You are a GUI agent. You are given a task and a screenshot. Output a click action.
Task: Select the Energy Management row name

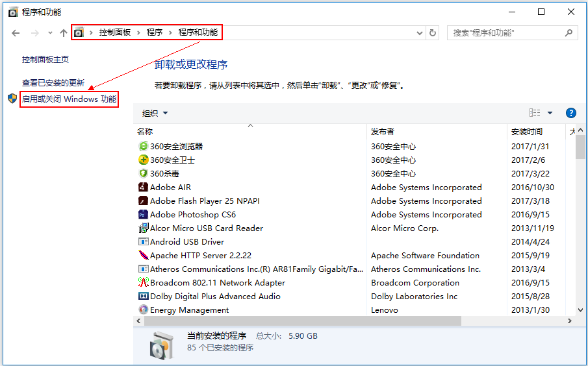click(x=189, y=310)
